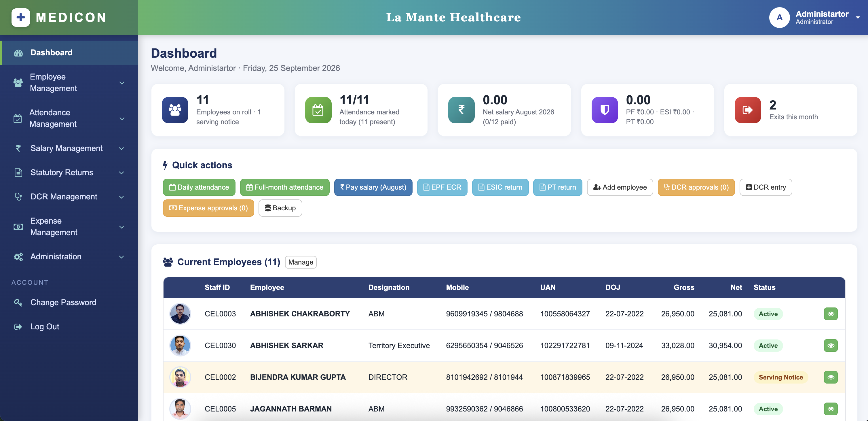Viewport: 868px width, 421px height.
Task: Expand Employee Management chevron
Action: coord(122,83)
